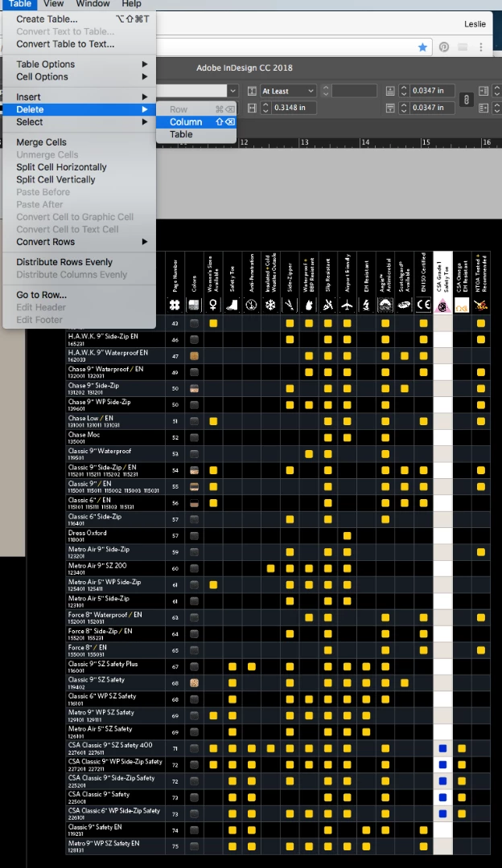Image resolution: width=502 pixels, height=868 pixels.
Task: Click the tan color swatch in H.A.W.K. 9" Waterproof EN row
Action: [x=194, y=356]
